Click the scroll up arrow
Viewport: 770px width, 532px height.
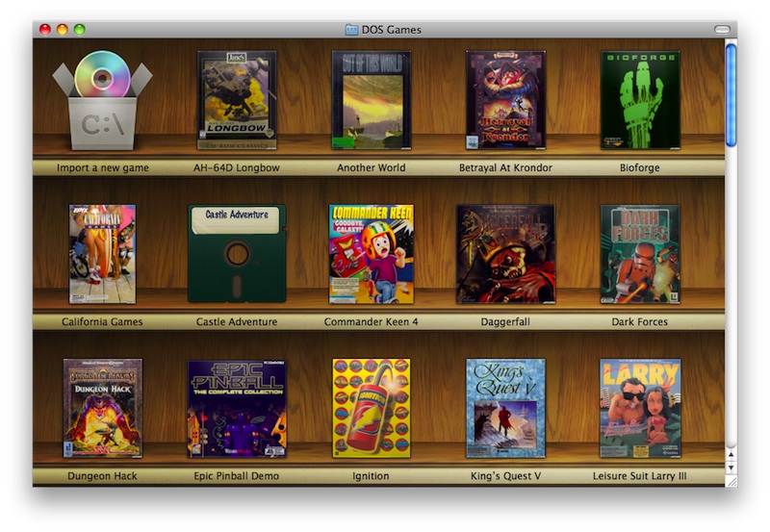tap(731, 453)
